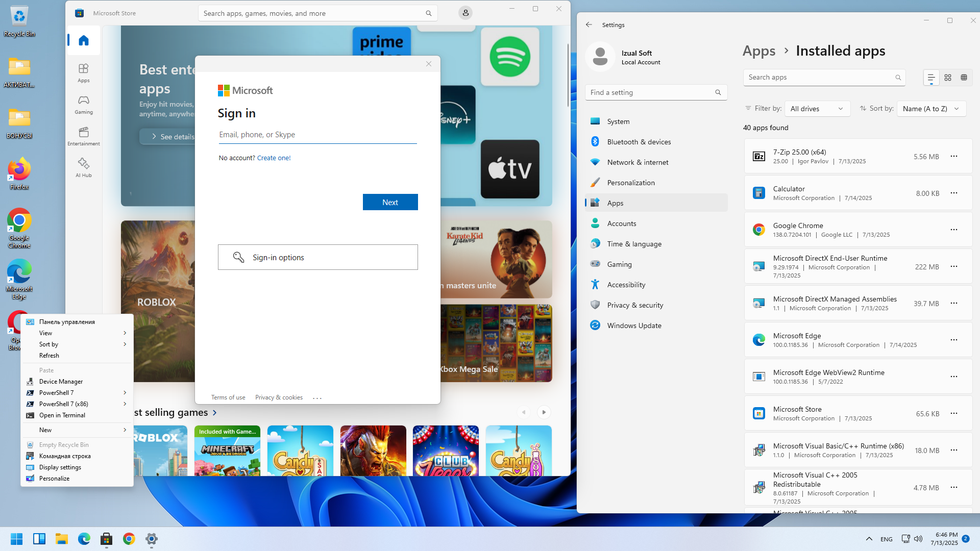Open the Firefox desktop shortcut
The width and height of the screenshot is (980, 551).
tap(19, 174)
